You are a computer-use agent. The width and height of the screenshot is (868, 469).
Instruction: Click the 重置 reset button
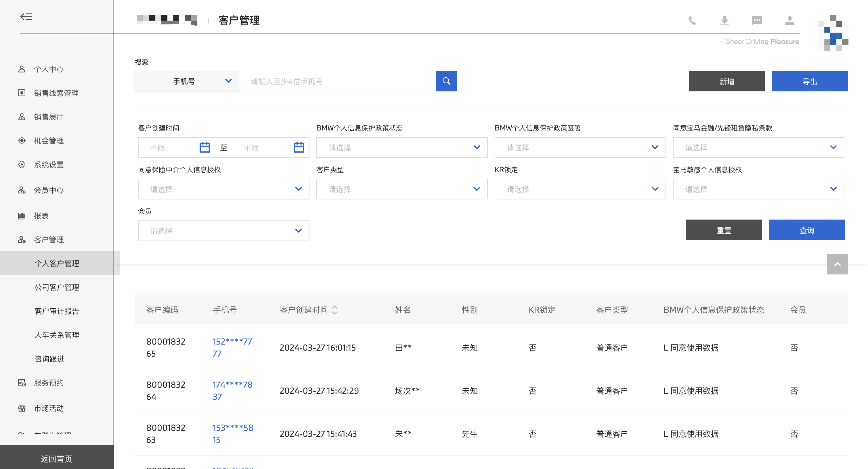tap(724, 230)
